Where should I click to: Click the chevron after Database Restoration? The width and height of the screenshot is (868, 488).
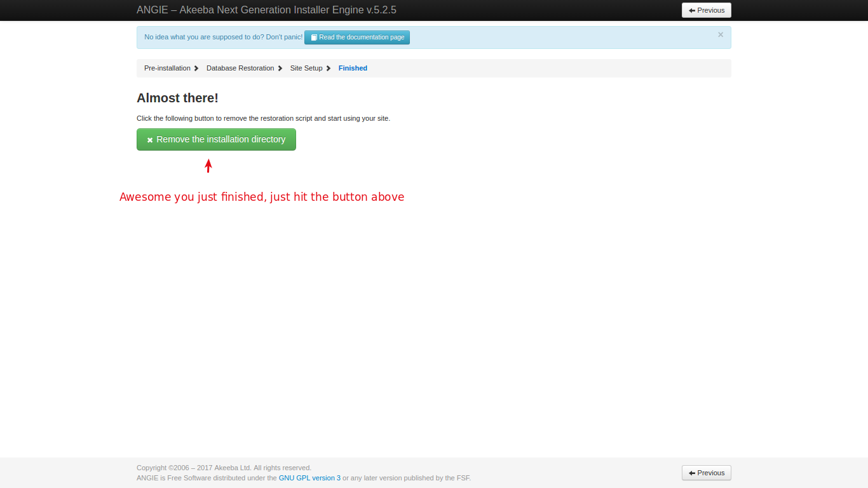(280, 68)
